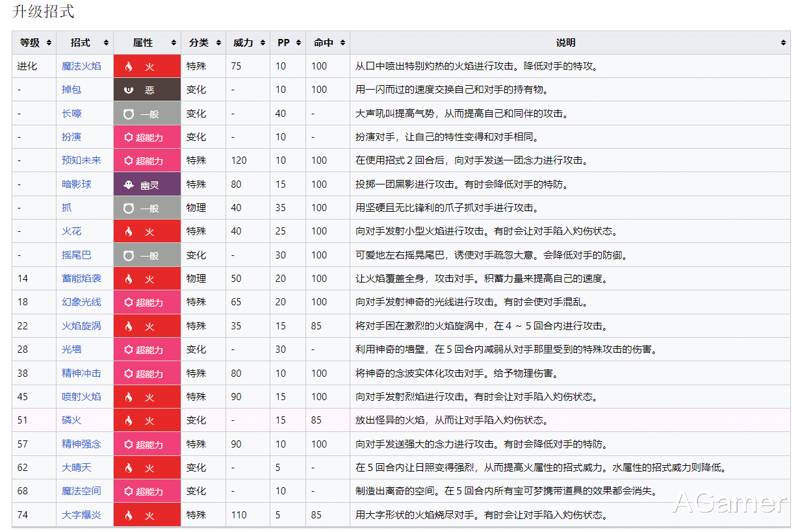The height and width of the screenshot is (532, 800).
Task: Click fire type badge in 火花 row
Action: click(x=147, y=231)
